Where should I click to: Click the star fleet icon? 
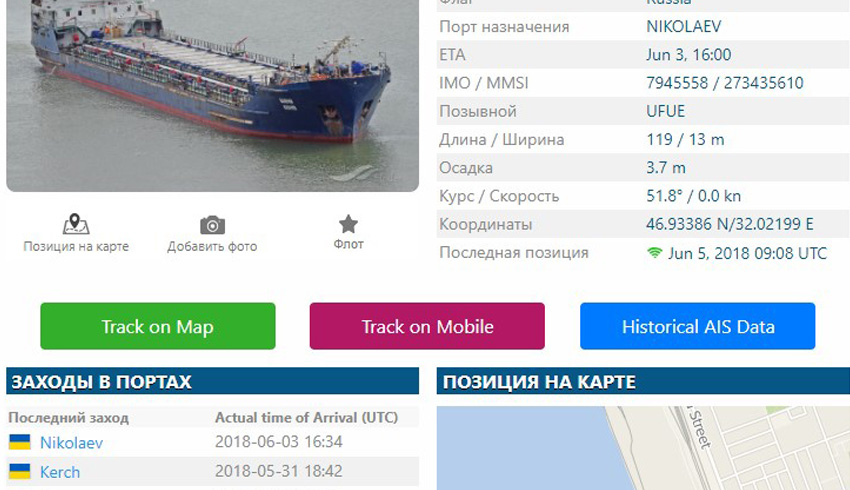[x=348, y=224]
